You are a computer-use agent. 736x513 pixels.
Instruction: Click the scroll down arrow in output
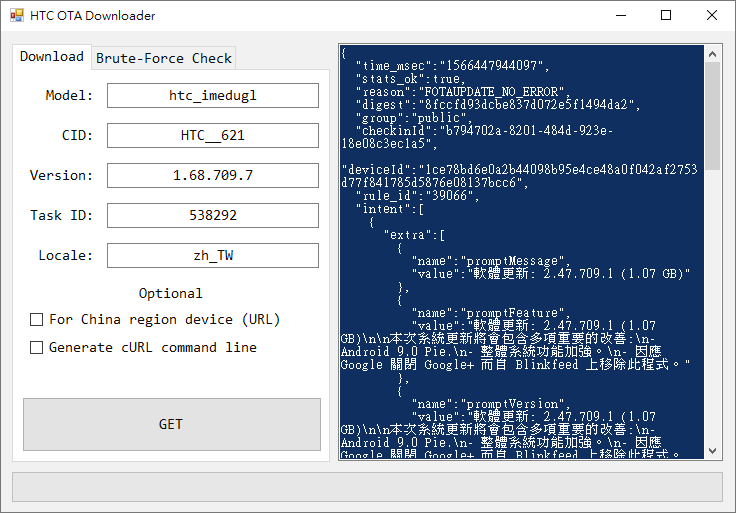pyautogui.click(x=713, y=451)
